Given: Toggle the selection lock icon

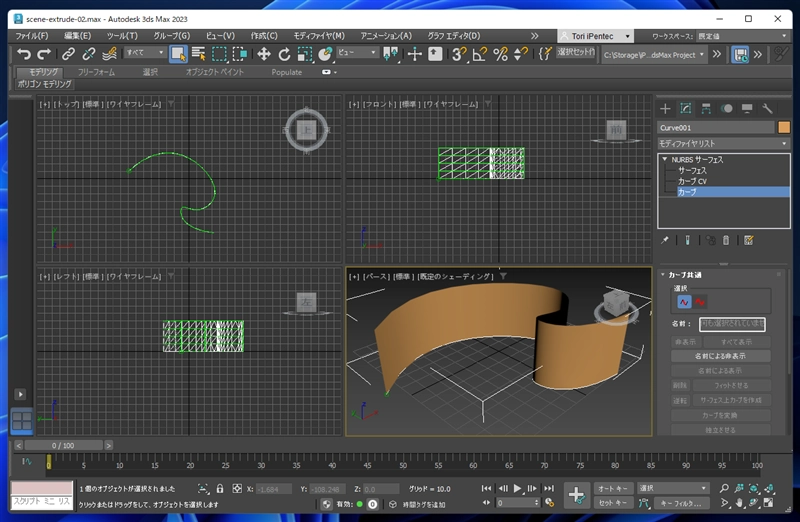Looking at the screenshot, I should [x=220, y=488].
